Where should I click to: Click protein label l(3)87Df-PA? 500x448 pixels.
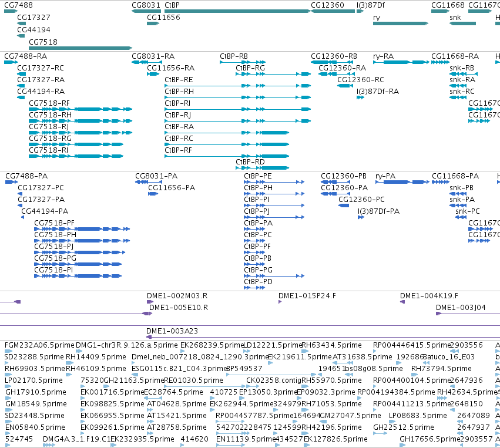coord(378,211)
